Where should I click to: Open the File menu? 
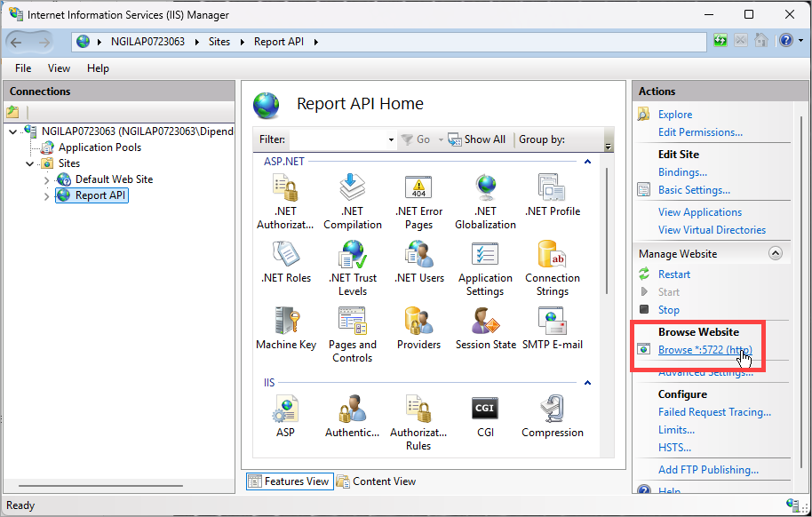click(x=23, y=68)
